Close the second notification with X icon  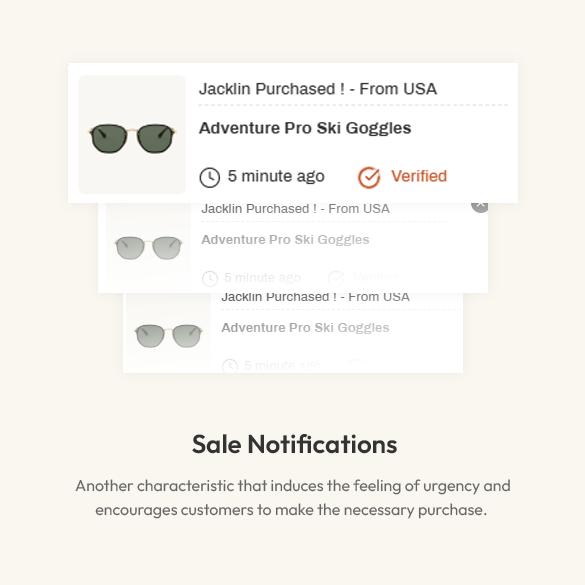(x=480, y=206)
